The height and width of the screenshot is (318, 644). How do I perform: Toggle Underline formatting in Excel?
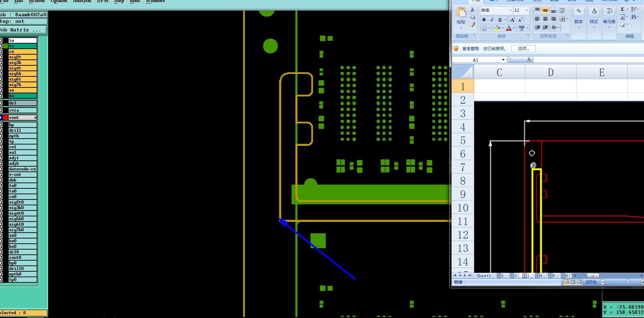500,20
